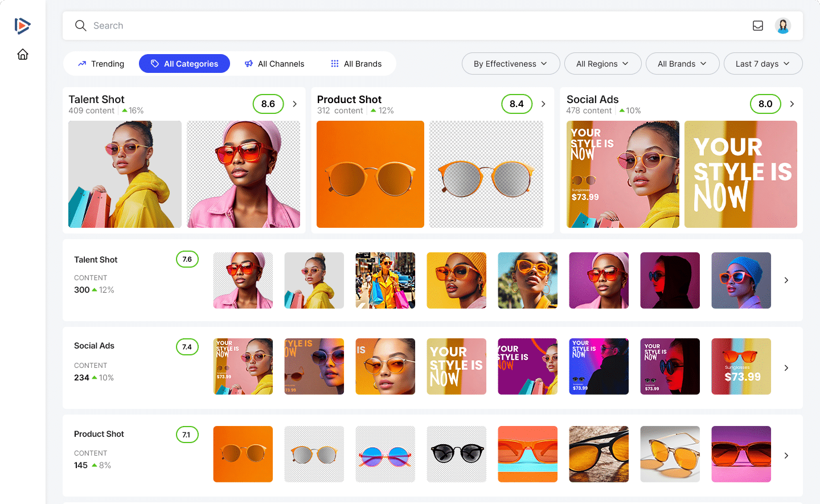The image size is (820, 504).
Task: Switch to the All Brands tab
Action: coord(356,64)
